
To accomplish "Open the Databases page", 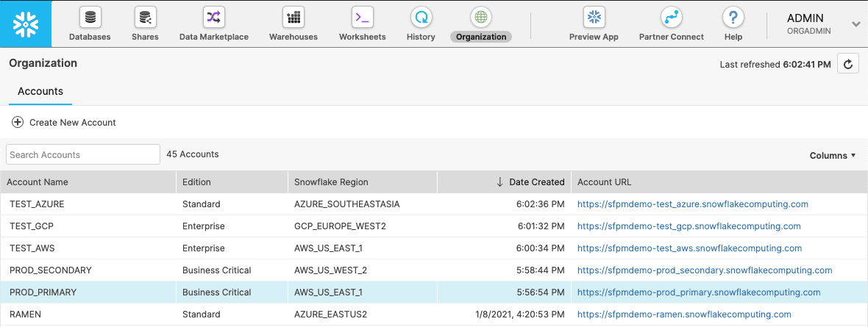I will coord(90,24).
